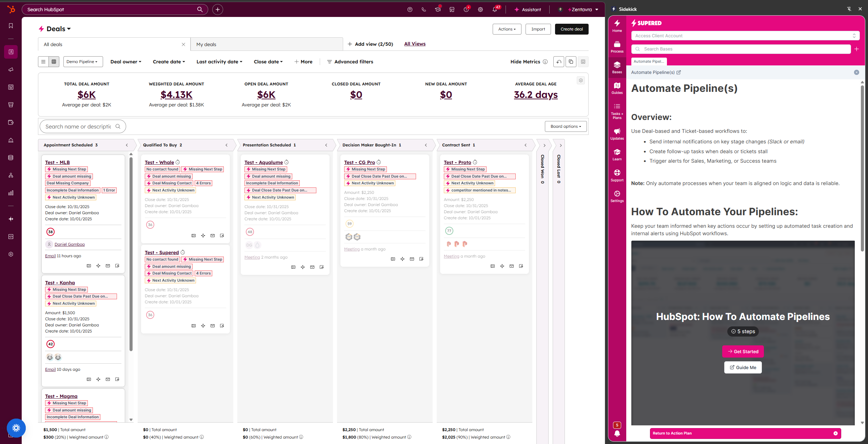Open Advanced filters
This screenshot has height=444, width=868.
[350, 62]
